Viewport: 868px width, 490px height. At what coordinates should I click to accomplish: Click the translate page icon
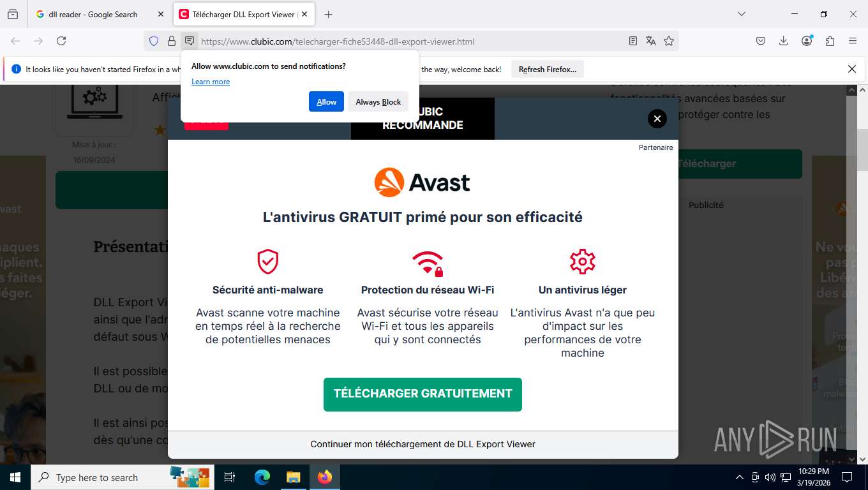coord(650,41)
